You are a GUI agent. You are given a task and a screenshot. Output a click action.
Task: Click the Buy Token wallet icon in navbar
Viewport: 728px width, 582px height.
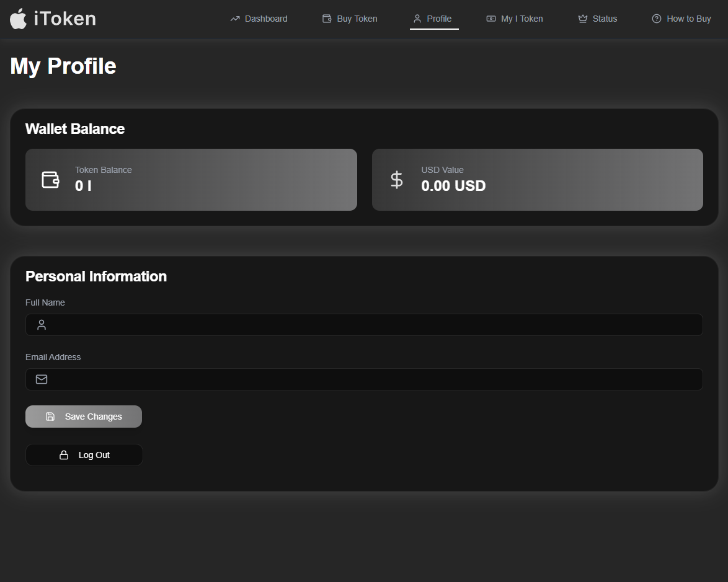327,19
